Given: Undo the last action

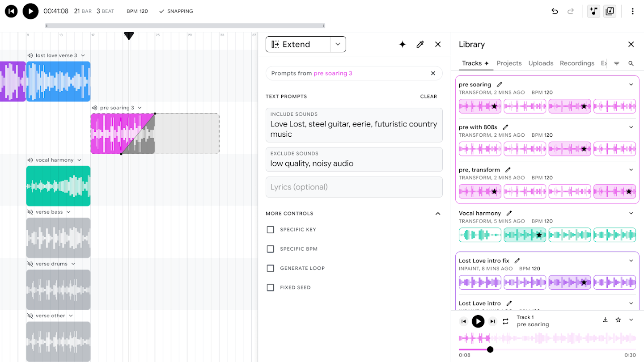Looking at the screenshot, I should (555, 11).
